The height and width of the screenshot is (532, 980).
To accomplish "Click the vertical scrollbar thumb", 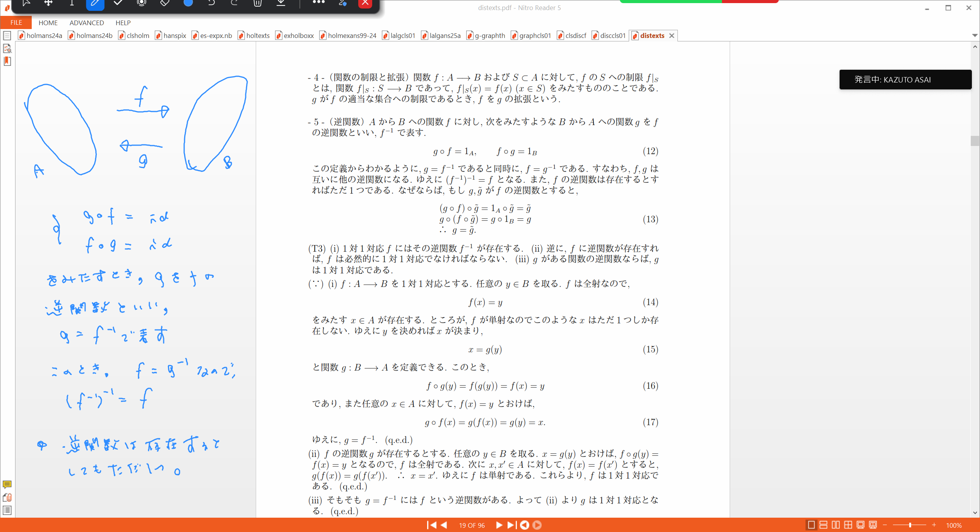I will [x=975, y=141].
